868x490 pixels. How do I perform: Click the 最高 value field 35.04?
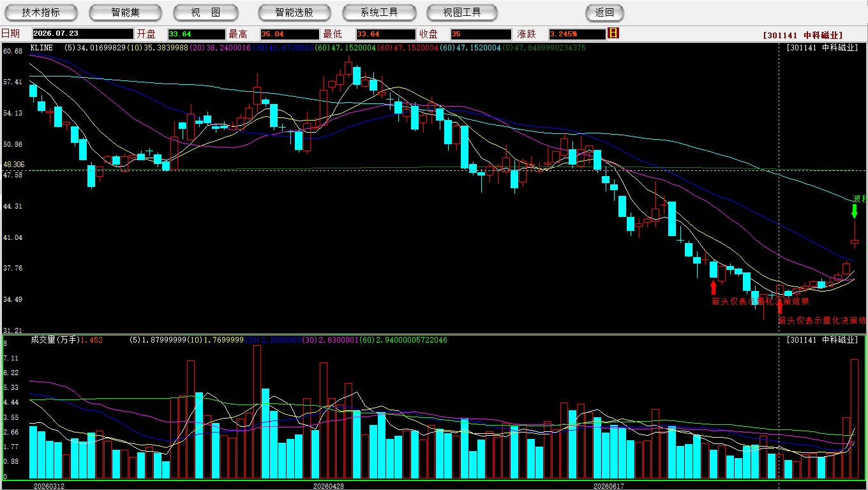pos(289,34)
